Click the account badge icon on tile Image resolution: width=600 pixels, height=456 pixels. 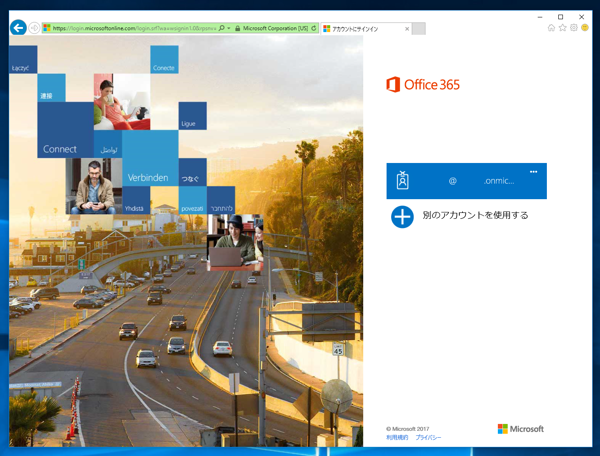[x=402, y=181]
